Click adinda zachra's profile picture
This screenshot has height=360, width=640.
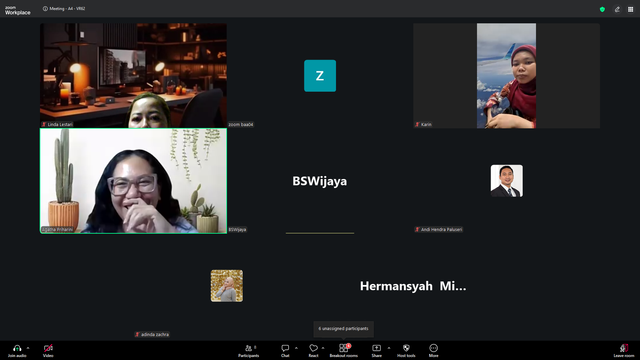point(227,286)
